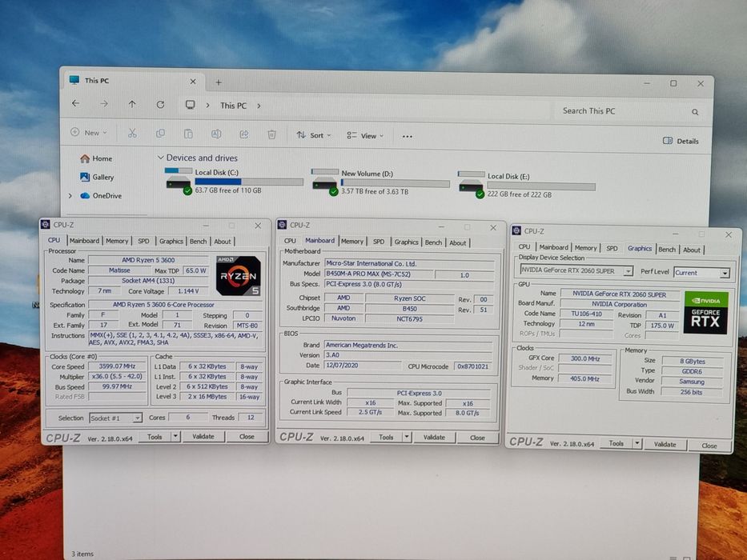The width and height of the screenshot is (747, 560).
Task: Collapse the Devices and drives group
Action: 161,158
